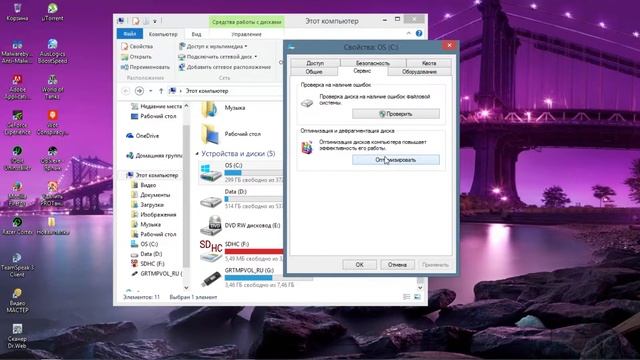Screen dimensions: 640x360
Task: Launch TeamSpeak 3 Client shortcut
Action: [17, 264]
